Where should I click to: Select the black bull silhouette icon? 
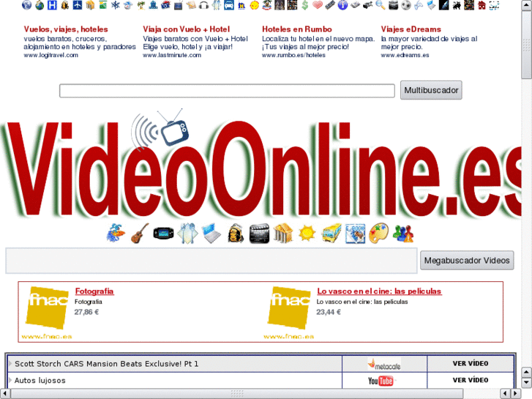click(x=457, y=5)
